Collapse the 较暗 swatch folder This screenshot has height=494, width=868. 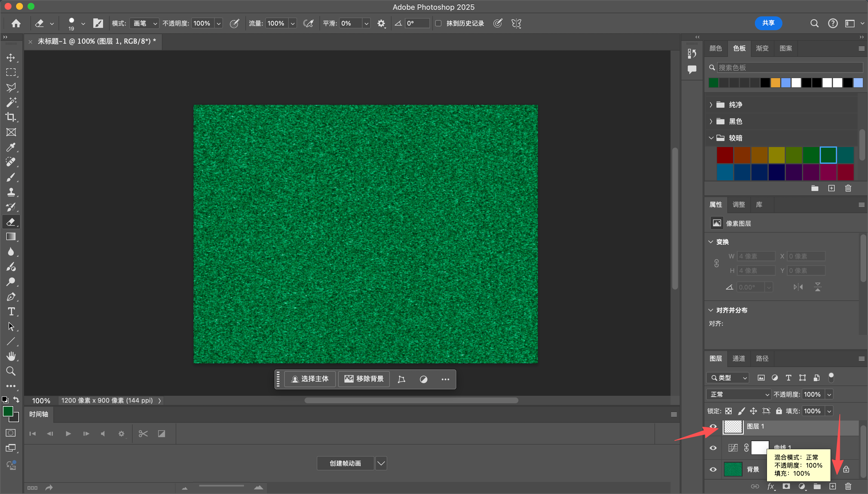[711, 138]
